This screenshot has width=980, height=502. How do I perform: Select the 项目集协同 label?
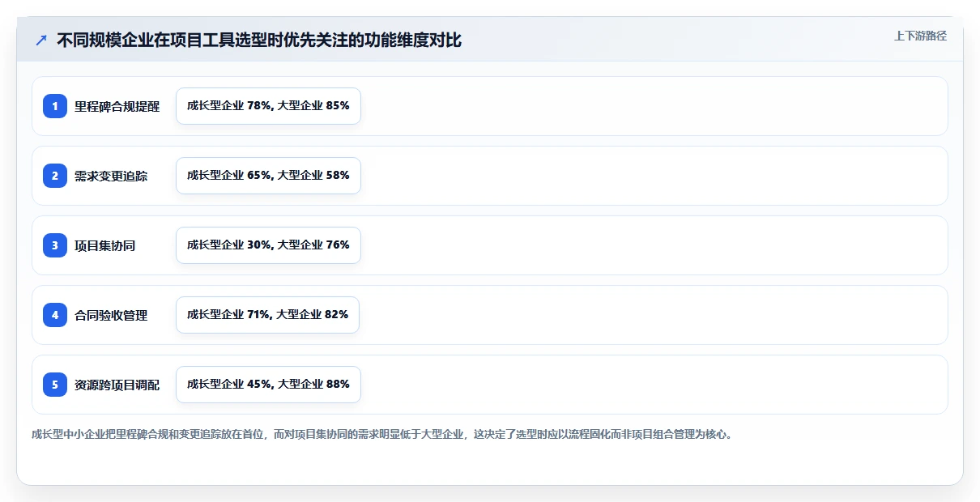point(104,245)
